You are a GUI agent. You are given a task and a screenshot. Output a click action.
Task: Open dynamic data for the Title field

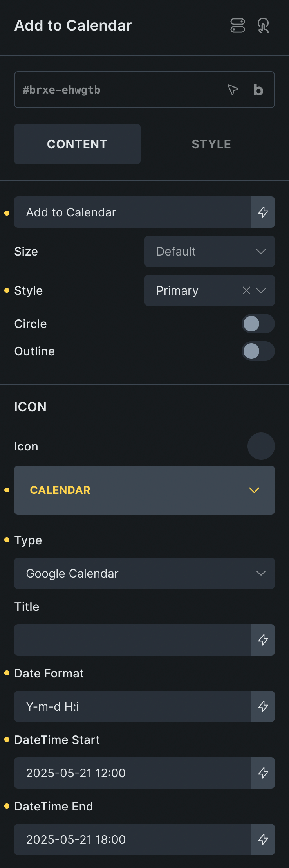pos(263,640)
